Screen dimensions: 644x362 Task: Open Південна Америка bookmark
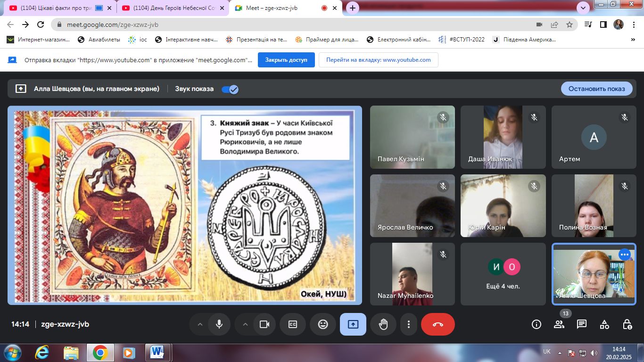pyautogui.click(x=524, y=40)
